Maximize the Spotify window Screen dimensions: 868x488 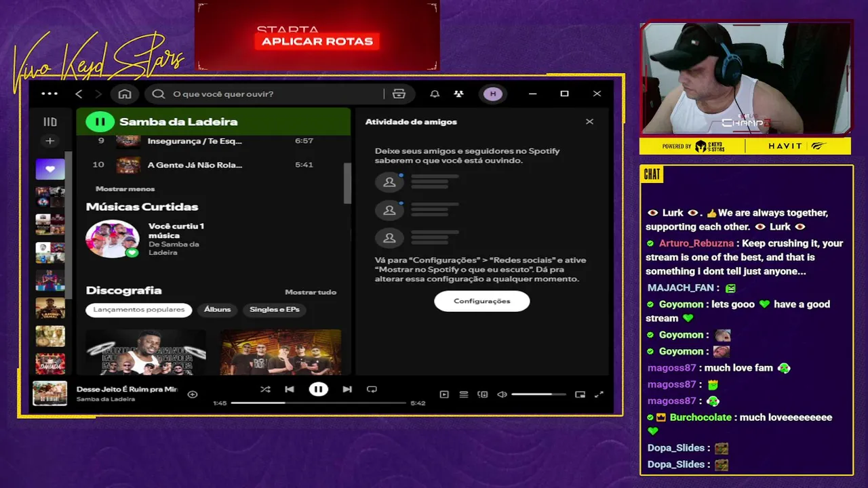point(564,94)
